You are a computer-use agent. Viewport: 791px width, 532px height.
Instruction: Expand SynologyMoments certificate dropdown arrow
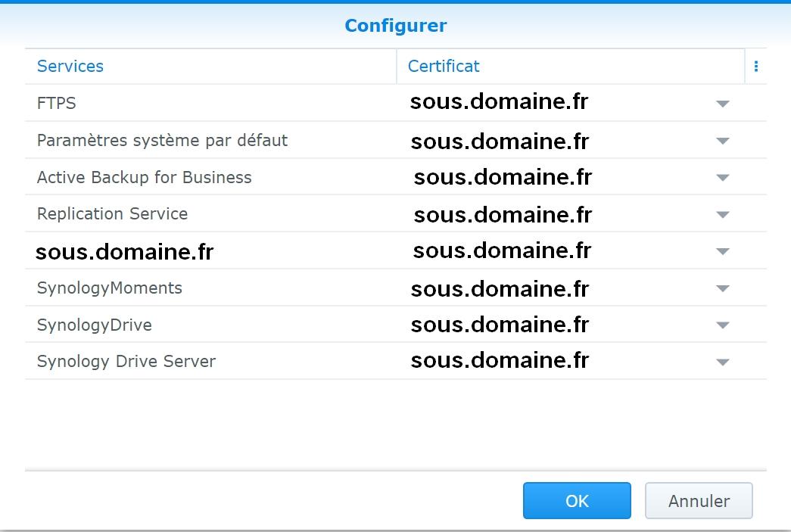pyautogui.click(x=722, y=288)
